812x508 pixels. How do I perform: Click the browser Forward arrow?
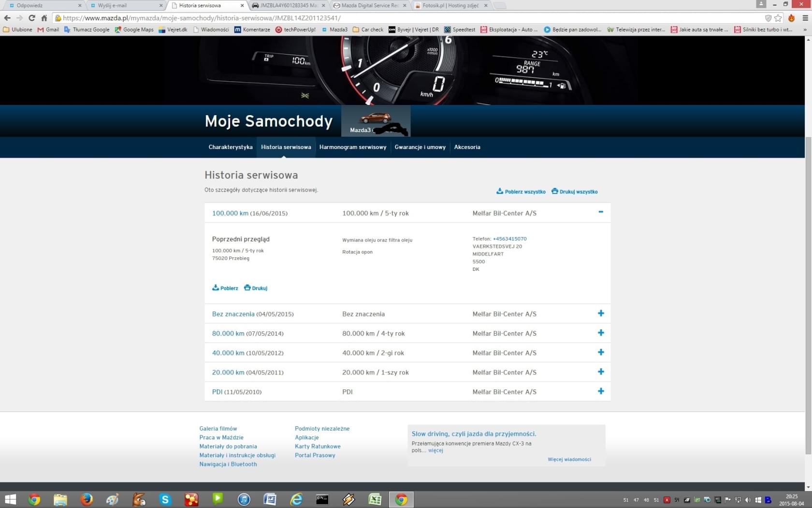point(19,18)
